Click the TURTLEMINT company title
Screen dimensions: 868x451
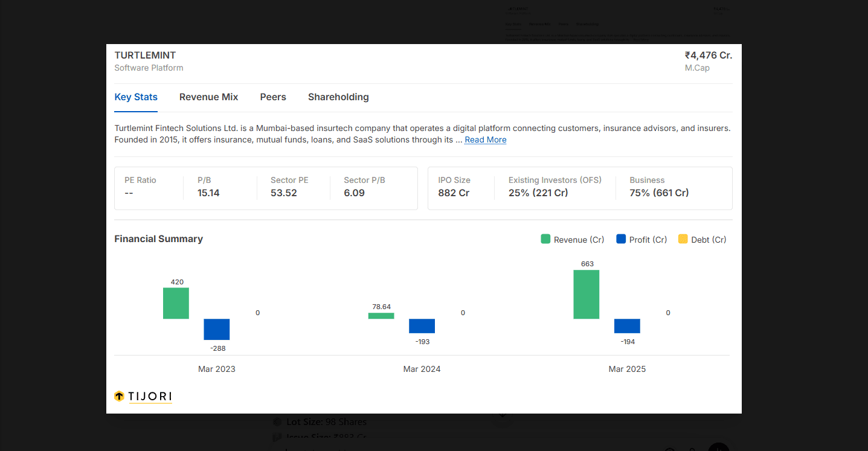point(145,55)
